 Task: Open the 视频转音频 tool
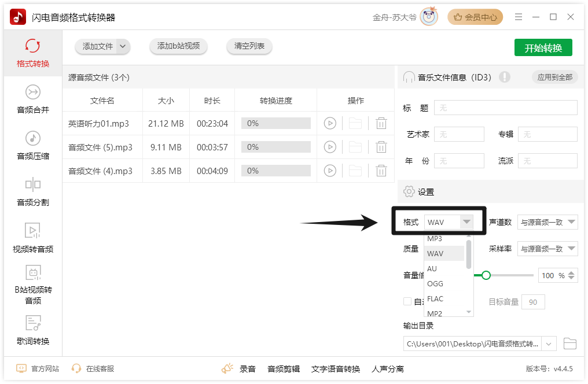pyautogui.click(x=33, y=238)
